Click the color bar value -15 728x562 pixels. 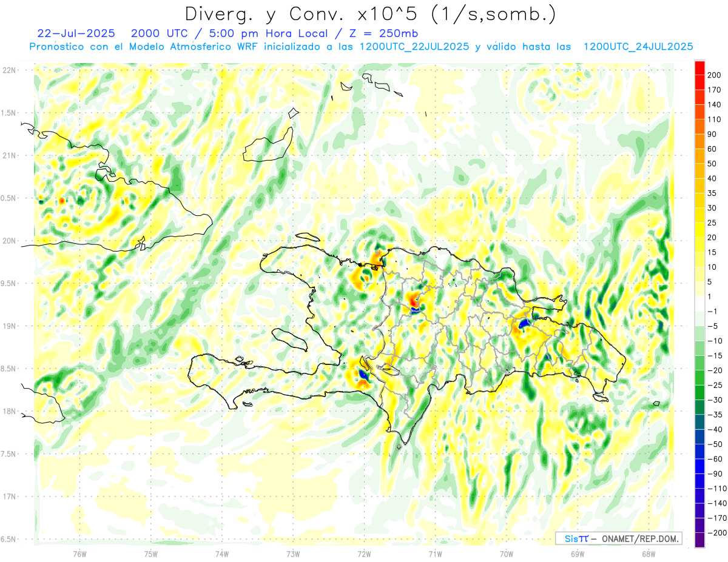[x=716, y=356]
